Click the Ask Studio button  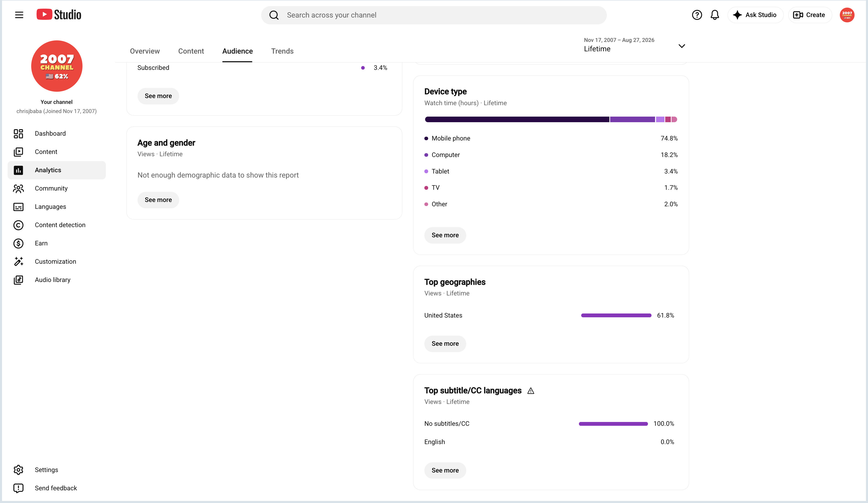755,15
